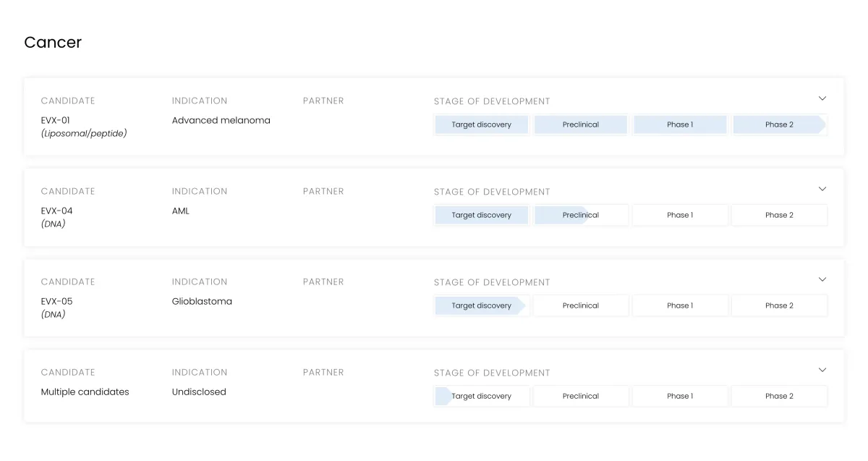Click the Target discovery stage for EVX-01
The height and width of the screenshot is (461, 868).
tap(482, 124)
